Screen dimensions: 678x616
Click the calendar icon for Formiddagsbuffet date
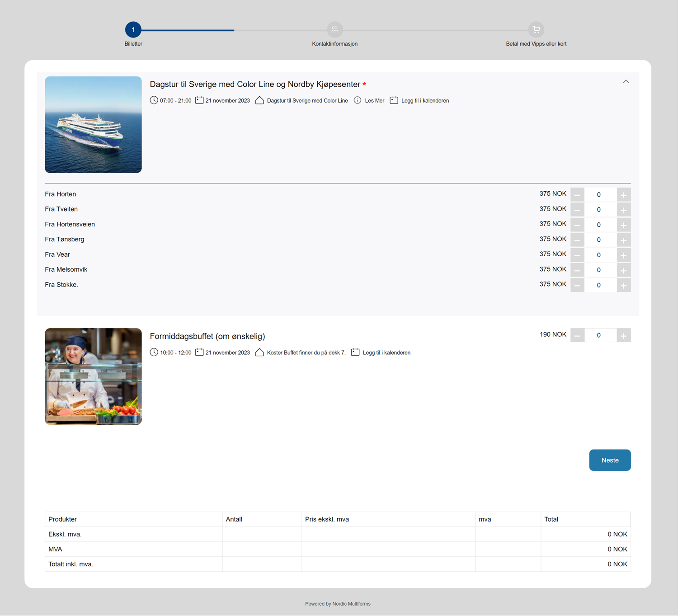point(199,352)
